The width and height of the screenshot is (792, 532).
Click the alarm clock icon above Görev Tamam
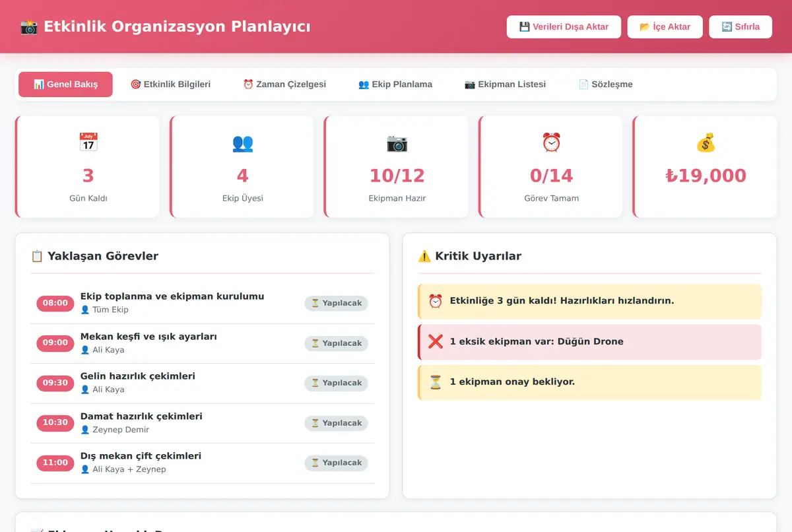[552, 143]
